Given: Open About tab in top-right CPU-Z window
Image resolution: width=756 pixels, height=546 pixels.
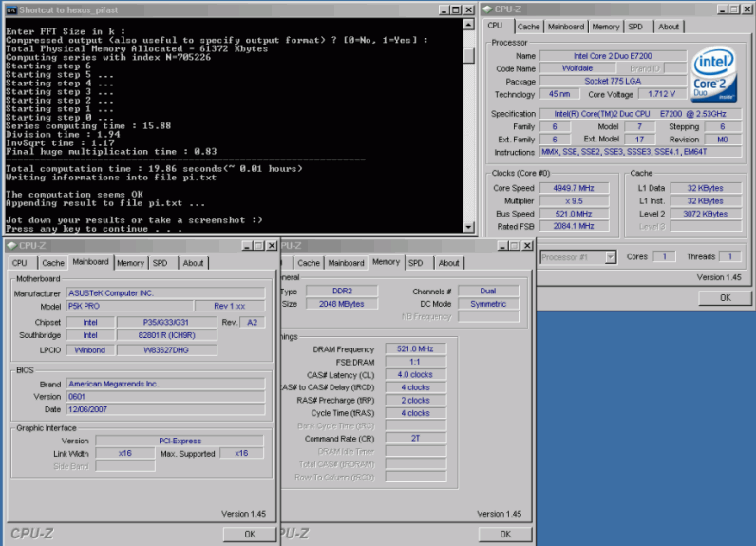Looking at the screenshot, I should pyautogui.click(x=669, y=27).
